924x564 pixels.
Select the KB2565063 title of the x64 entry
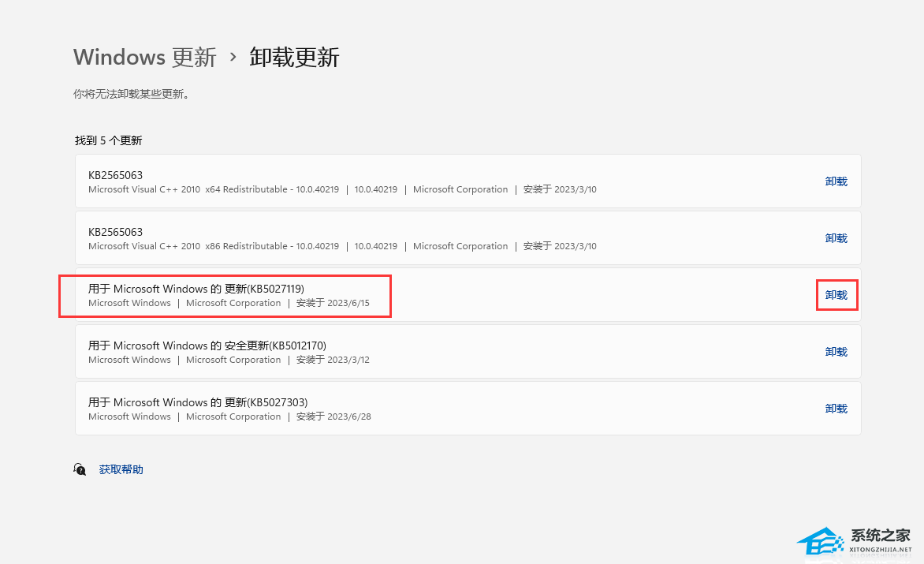115,175
